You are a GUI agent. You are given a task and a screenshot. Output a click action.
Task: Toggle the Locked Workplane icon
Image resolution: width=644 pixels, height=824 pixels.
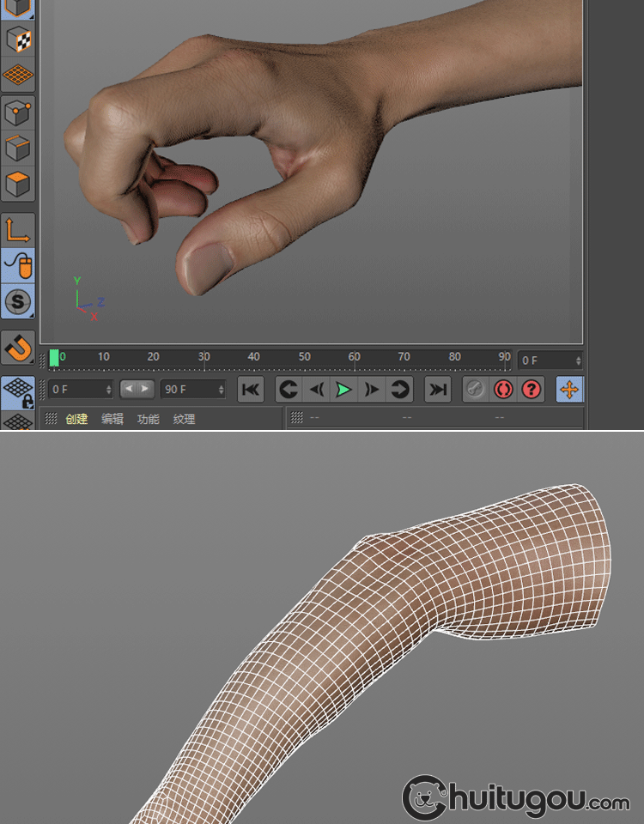coord(17,391)
